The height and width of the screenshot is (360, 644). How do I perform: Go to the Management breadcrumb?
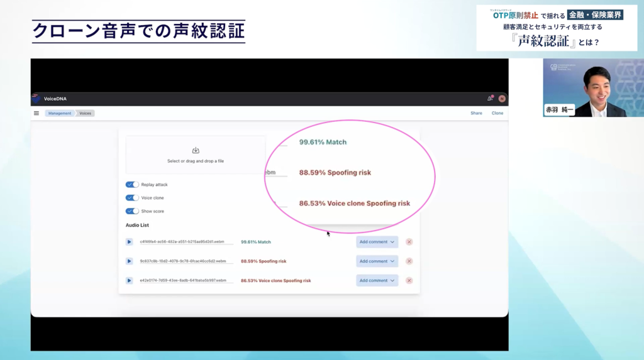tap(60, 113)
